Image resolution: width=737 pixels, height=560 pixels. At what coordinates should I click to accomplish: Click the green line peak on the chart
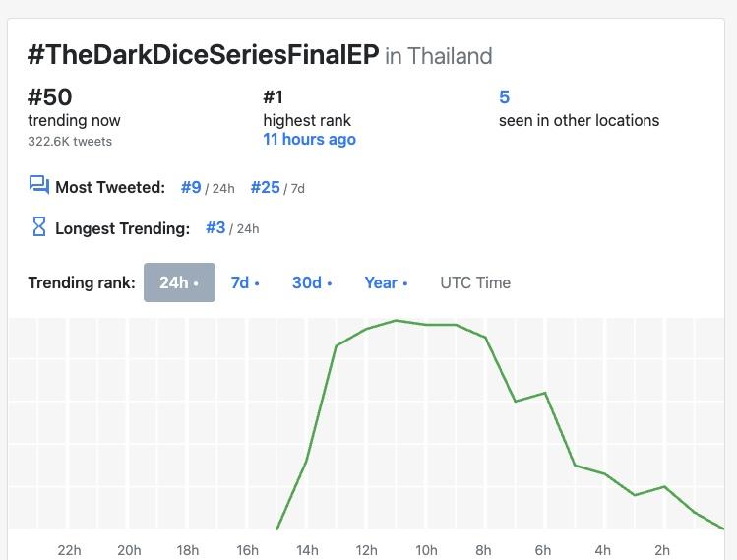[x=396, y=320]
